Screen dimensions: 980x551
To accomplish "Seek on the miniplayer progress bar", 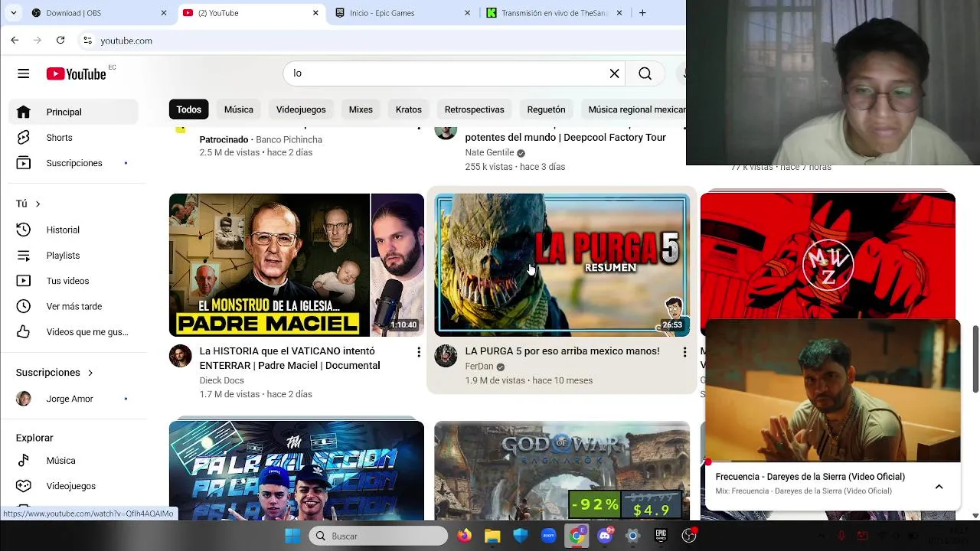I will click(832, 461).
